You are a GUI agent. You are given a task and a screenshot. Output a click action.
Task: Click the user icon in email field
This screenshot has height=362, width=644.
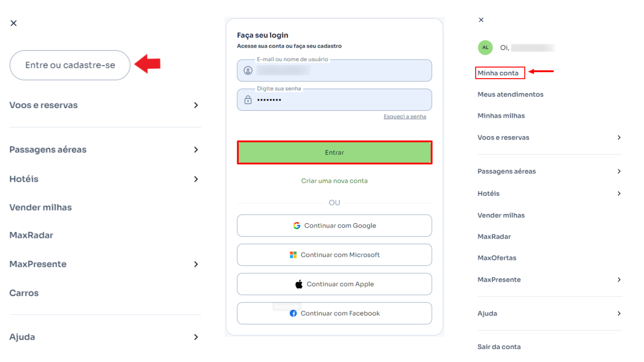(248, 70)
